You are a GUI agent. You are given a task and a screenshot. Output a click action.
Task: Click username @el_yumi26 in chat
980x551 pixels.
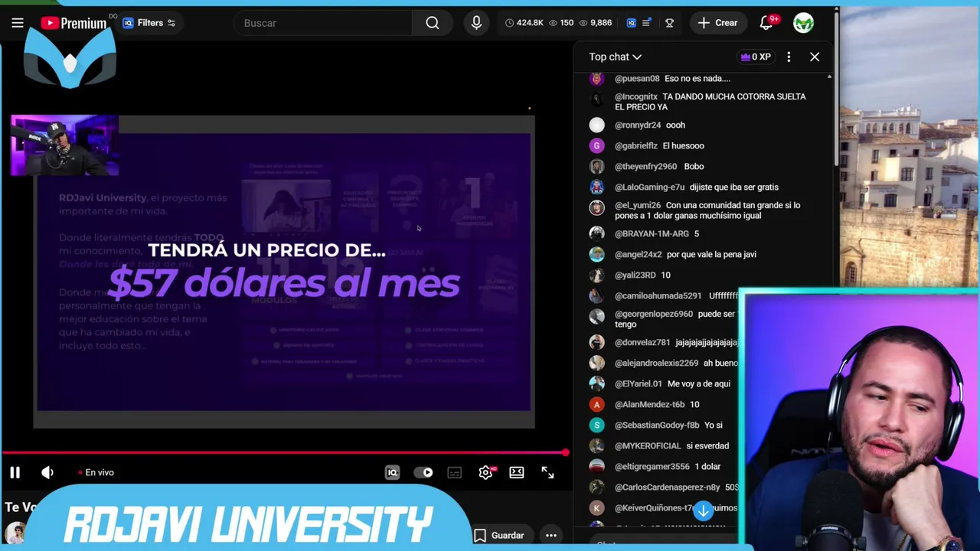pyautogui.click(x=637, y=205)
